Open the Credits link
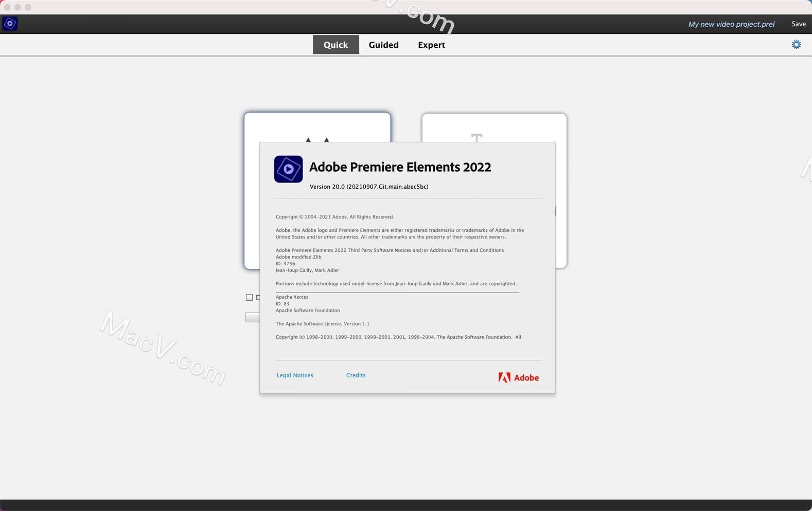 coord(356,375)
